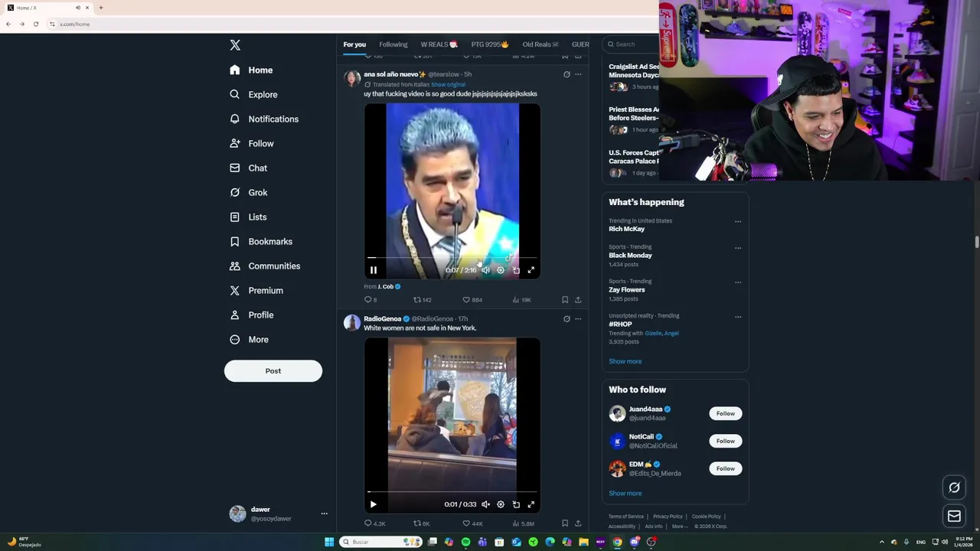Open Grok explain icon on tearslow post
This screenshot has height=551, width=980.
(567, 74)
